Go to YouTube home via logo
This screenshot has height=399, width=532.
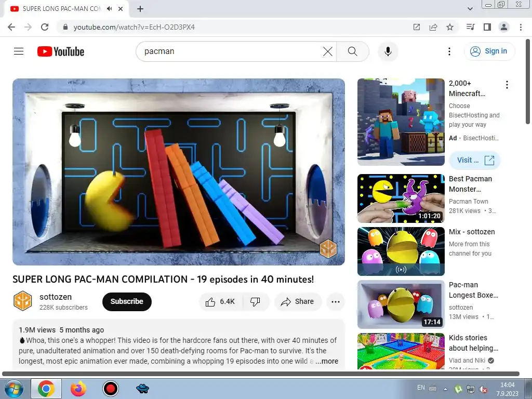(x=61, y=51)
